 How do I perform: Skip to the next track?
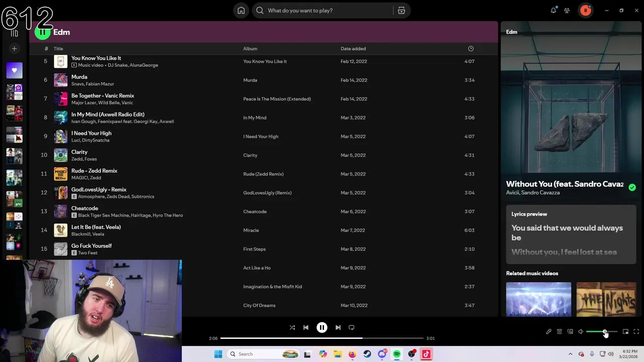click(x=338, y=327)
